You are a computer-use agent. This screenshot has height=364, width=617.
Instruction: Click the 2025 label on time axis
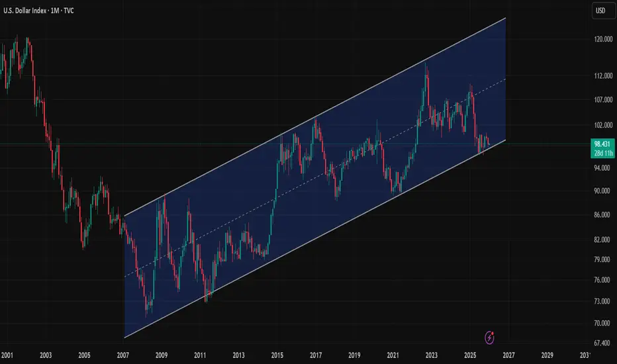[470, 355]
